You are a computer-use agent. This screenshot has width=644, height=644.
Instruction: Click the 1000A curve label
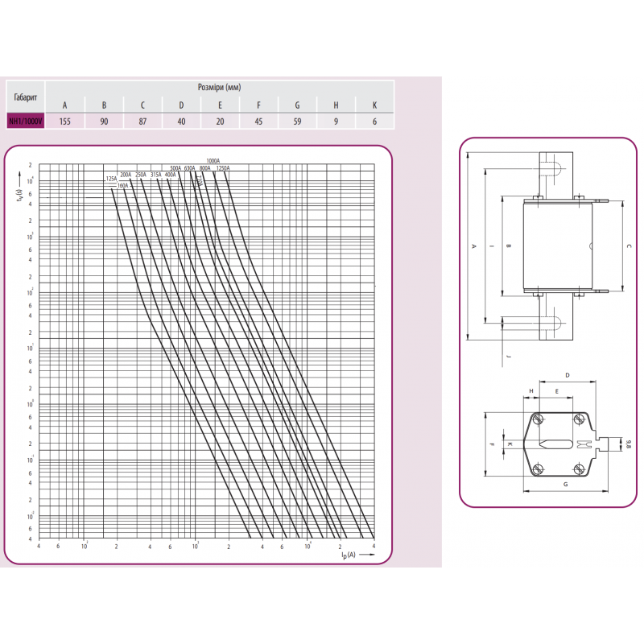click(x=213, y=160)
